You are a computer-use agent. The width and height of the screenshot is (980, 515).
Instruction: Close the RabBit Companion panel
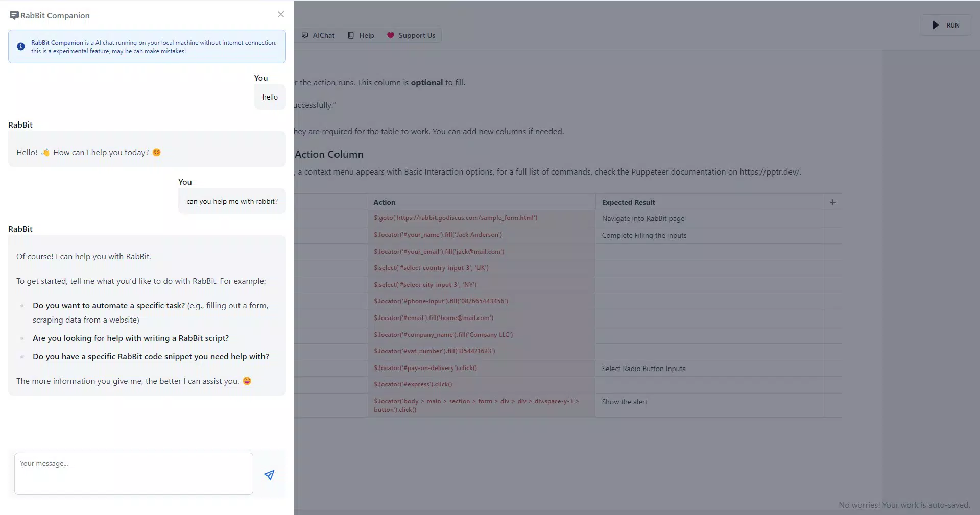pos(280,14)
